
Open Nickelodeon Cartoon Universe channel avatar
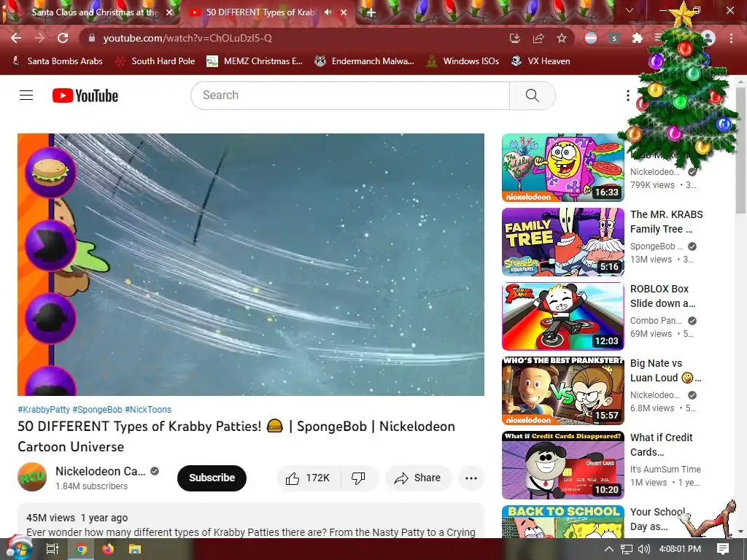tap(32, 477)
